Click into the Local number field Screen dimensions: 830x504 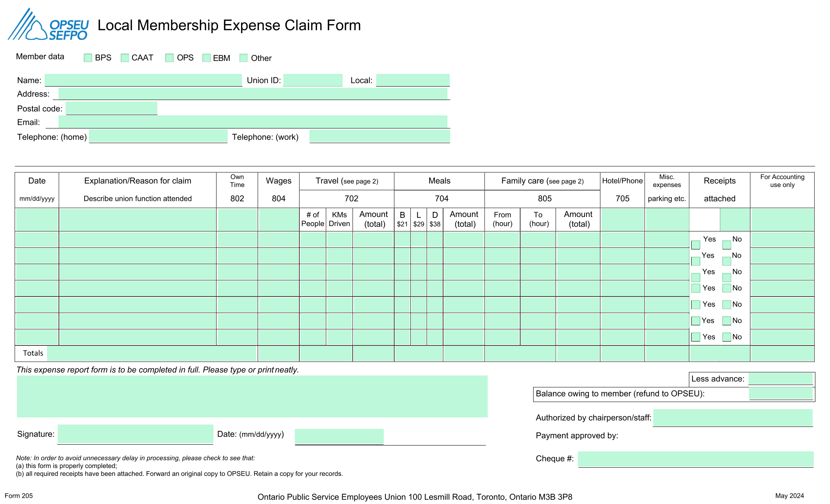(413, 80)
